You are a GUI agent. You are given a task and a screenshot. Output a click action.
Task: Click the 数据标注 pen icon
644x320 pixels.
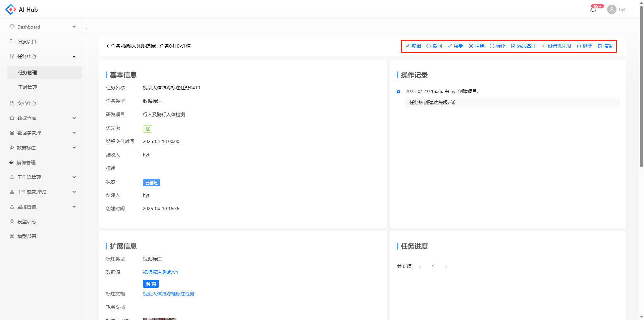tap(12, 147)
